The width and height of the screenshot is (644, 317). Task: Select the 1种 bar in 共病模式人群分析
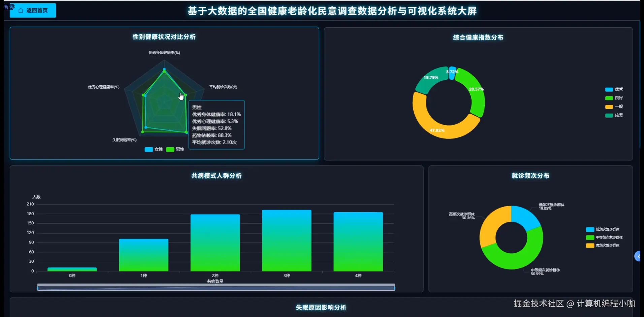(x=143, y=255)
